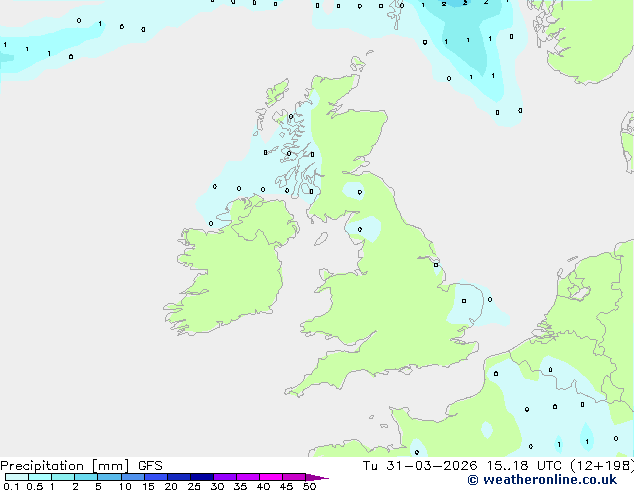
Task: Click the '0.5' legend scale label
Action: click(x=35, y=486)
